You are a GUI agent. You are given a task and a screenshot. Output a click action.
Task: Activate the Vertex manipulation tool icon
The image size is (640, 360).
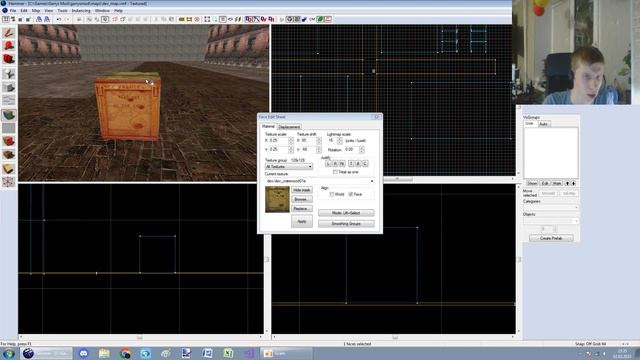click(9, 182)
